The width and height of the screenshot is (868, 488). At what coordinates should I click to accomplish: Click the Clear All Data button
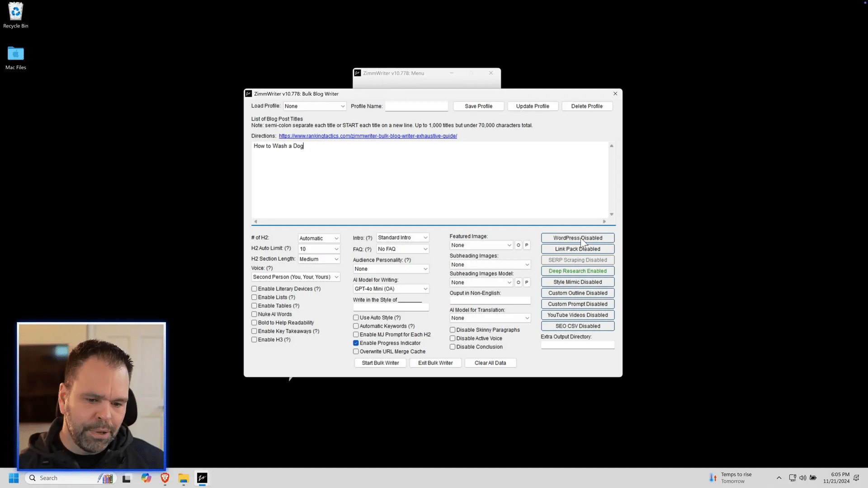click(x=491, y=363)
